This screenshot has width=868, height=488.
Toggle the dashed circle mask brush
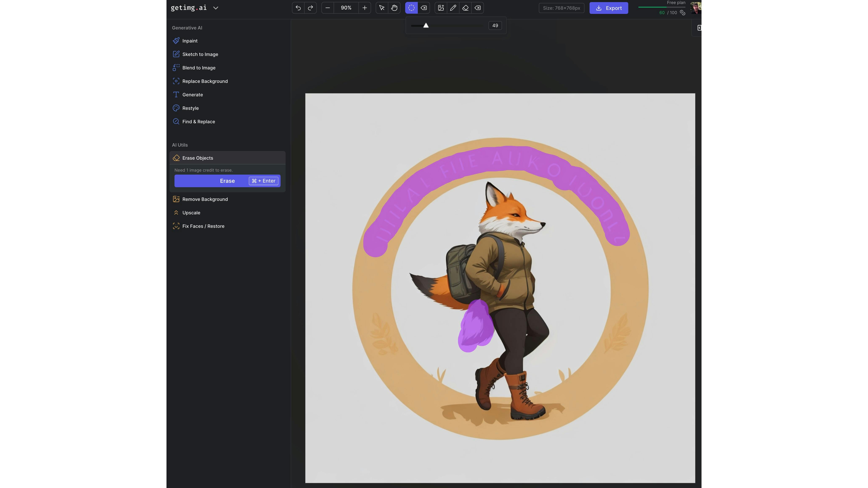pos(411,8)
